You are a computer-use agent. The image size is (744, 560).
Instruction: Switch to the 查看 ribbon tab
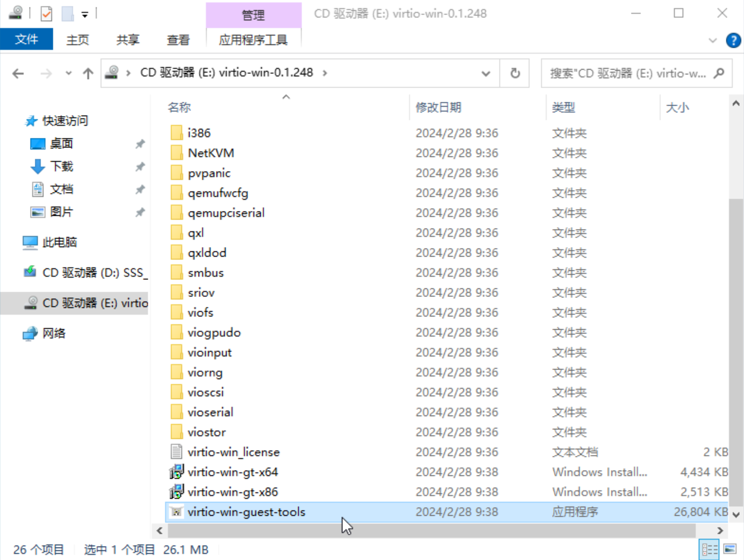pyautogui.click(x=178, y=40)
